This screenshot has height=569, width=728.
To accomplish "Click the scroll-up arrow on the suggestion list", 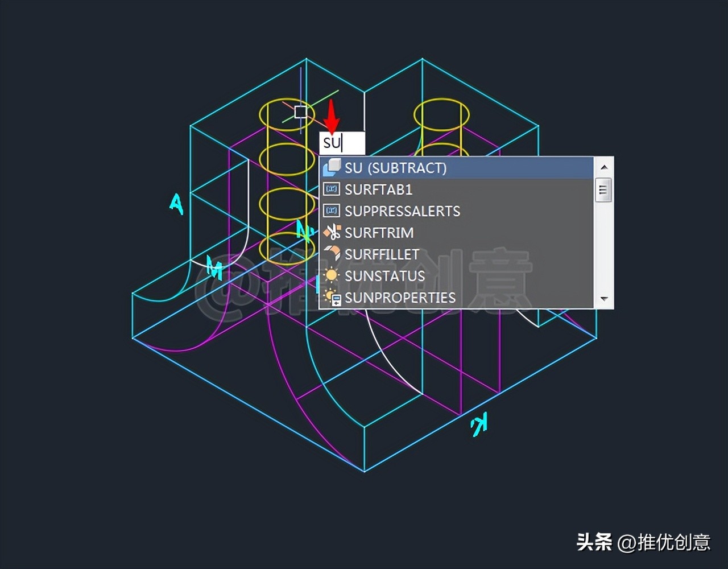I will tap(604, 167).
